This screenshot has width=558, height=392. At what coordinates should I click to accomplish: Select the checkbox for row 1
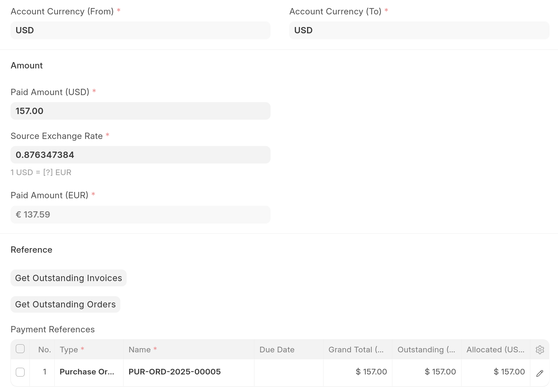coord(20,372)
